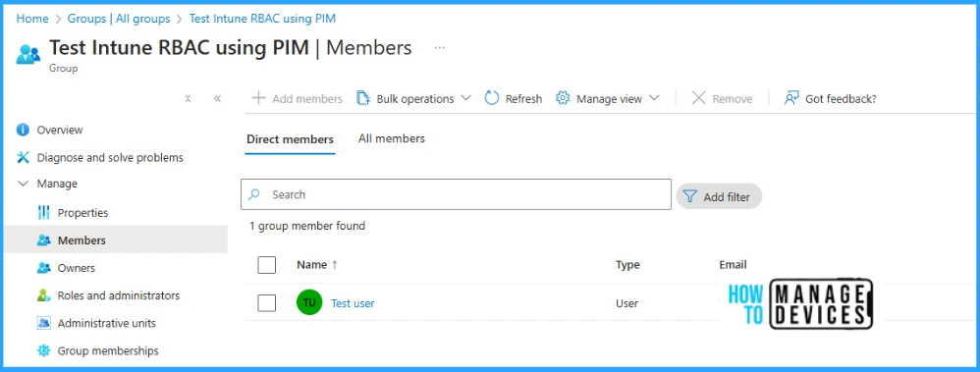Click the ellipsis more options beside title
The image size is (980, 372).
tap(439, 47)
